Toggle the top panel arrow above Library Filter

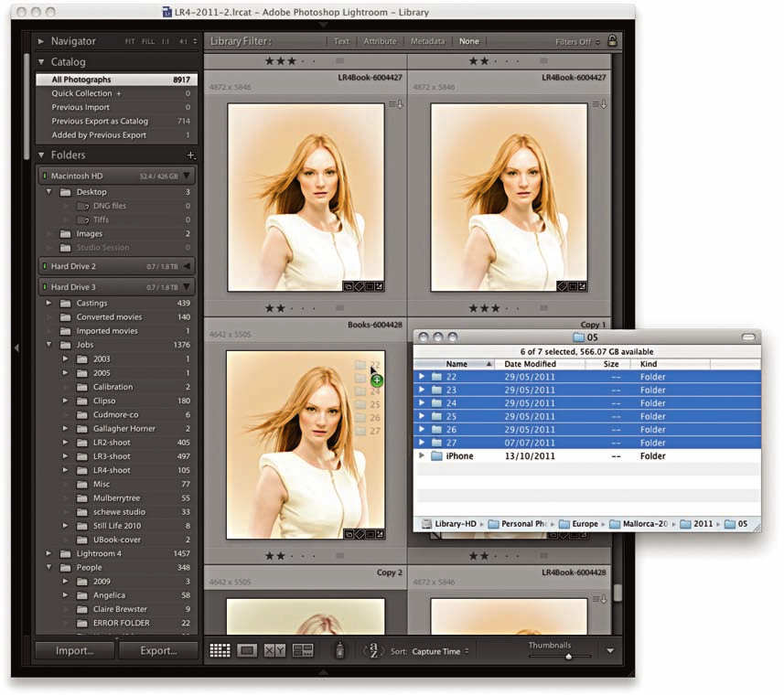(x=324, y=25)
